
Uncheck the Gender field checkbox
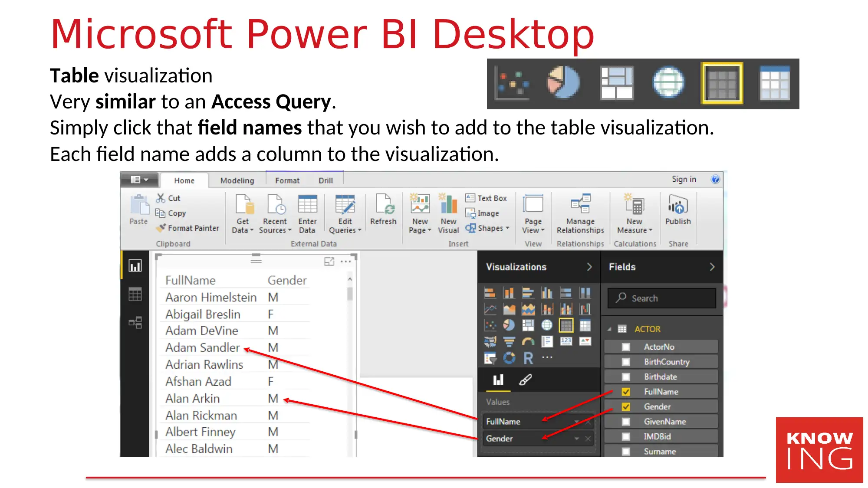point(625,406)
